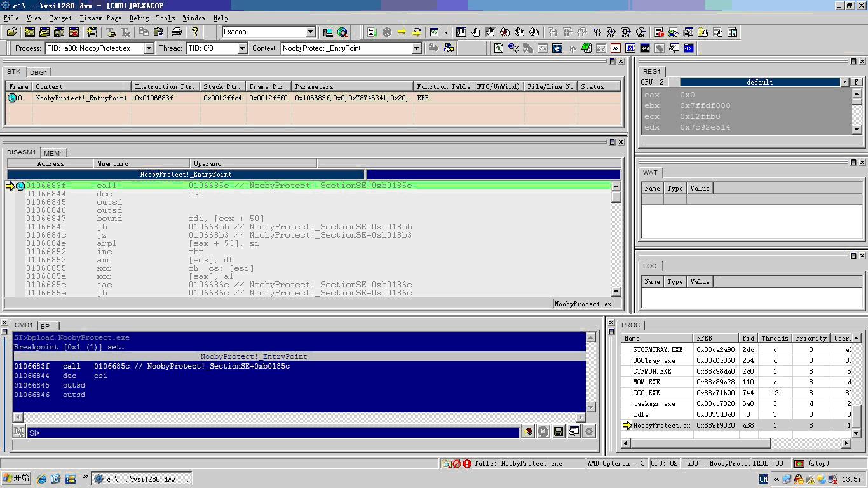Click the disassembly vertical scrollbar down arrow
Image resolution: width=868 pixels, height=488 pixels.
click(x=616, y=292)
